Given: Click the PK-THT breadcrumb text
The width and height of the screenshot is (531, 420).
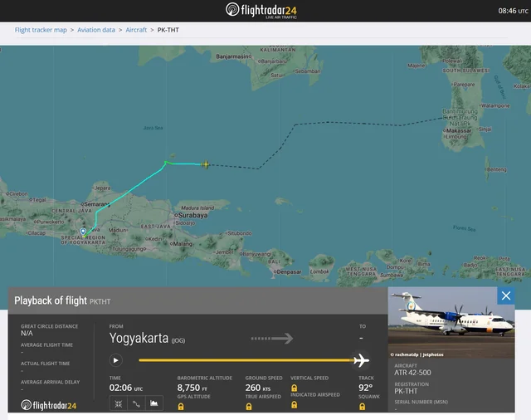Looking at the screenshot, I should (x=168, y=30).
